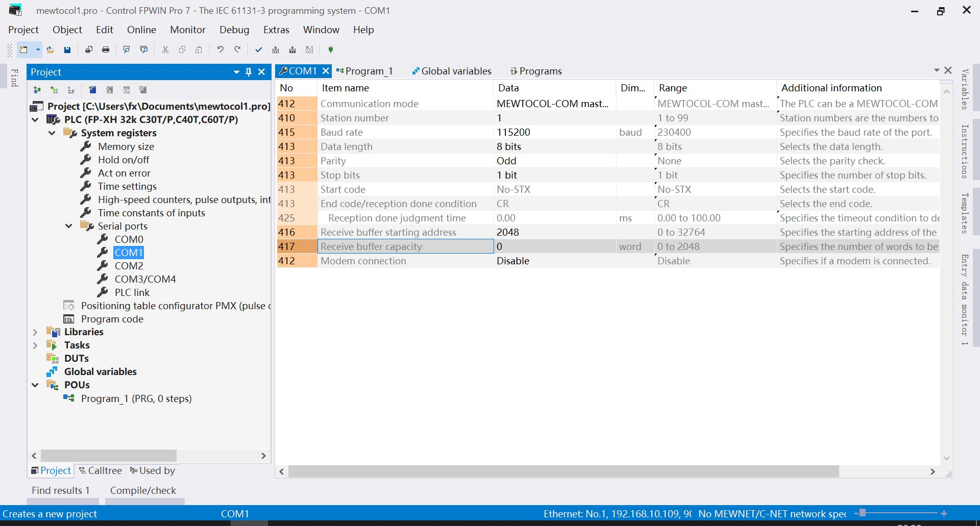Screen dimensions: 980x526
Task: Click the blue checkmark Check icon
Action: point(258,49)
